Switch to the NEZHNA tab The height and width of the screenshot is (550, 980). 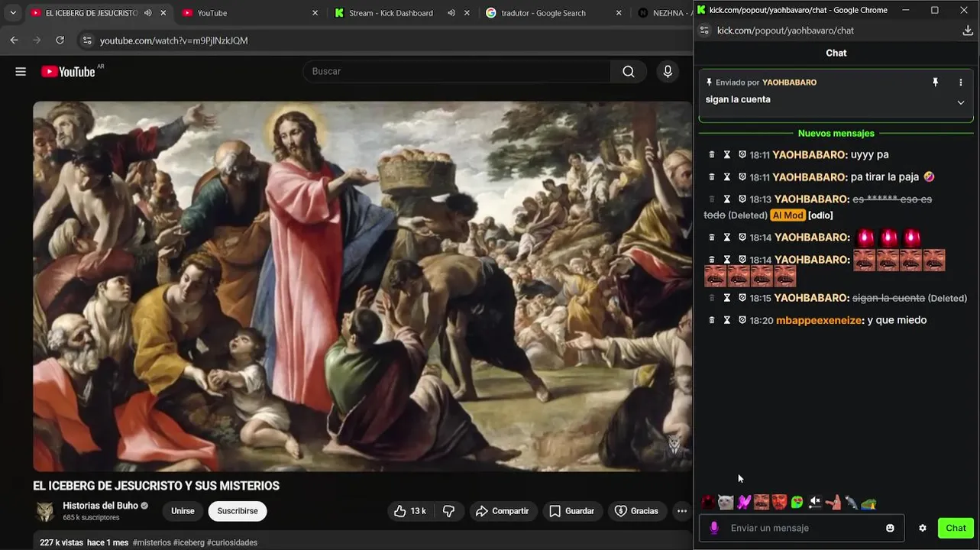(661, 13)
